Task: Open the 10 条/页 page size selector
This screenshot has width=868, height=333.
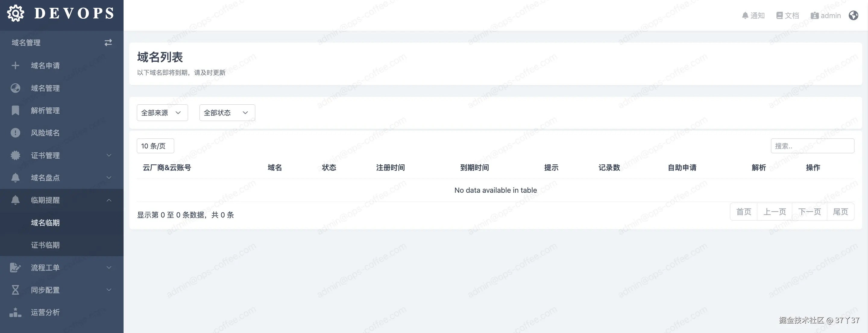Action: [x=155, y=146]
